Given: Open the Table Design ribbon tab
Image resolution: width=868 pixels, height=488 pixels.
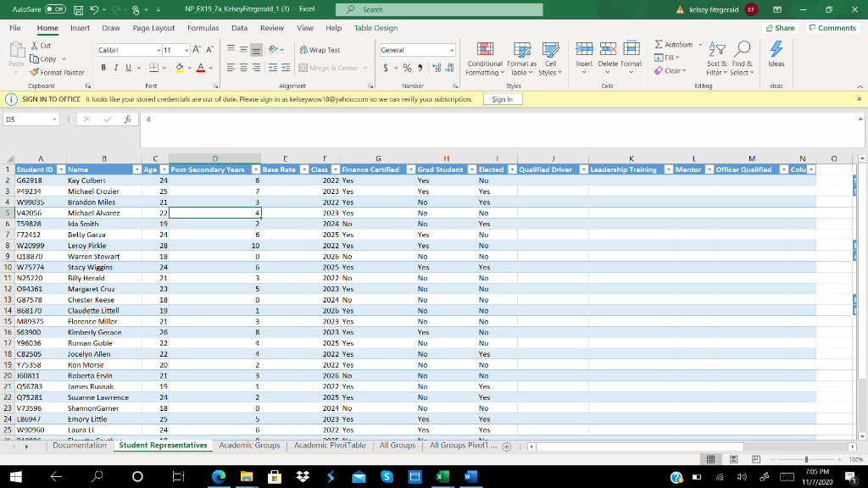Looking at the screenshot, I should [376, 28].
